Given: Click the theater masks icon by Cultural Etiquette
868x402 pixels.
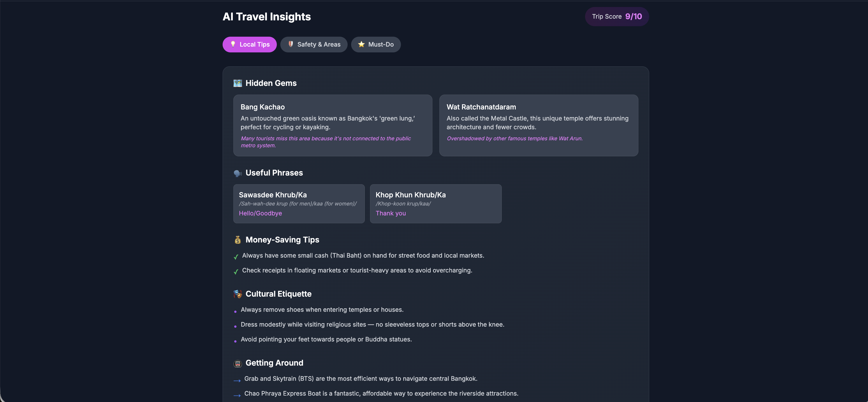Looking at the screenshot, I should (237, 294).
